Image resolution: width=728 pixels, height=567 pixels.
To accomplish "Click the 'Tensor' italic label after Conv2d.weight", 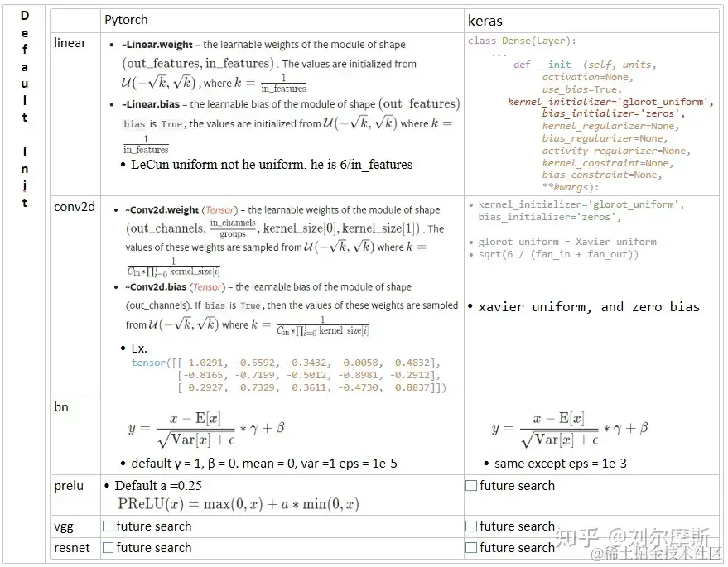I will coord(219,209).
